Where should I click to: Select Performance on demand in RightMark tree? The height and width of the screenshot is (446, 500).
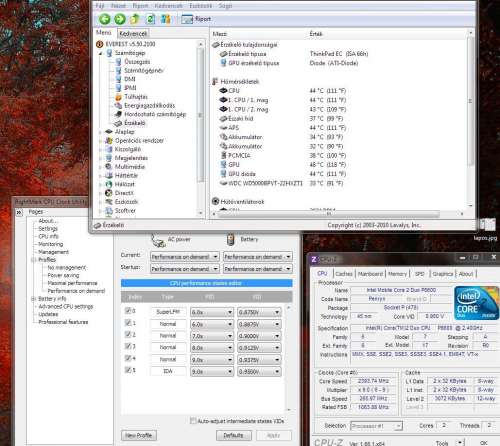tap(76, 291)
